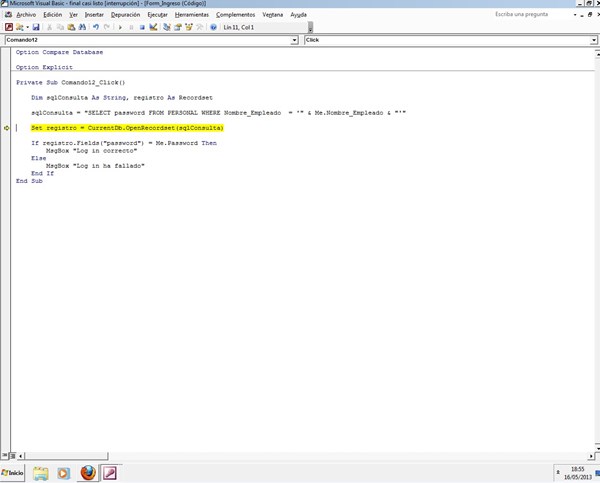Open the Ayuda menu

click(x=298, y=15)
